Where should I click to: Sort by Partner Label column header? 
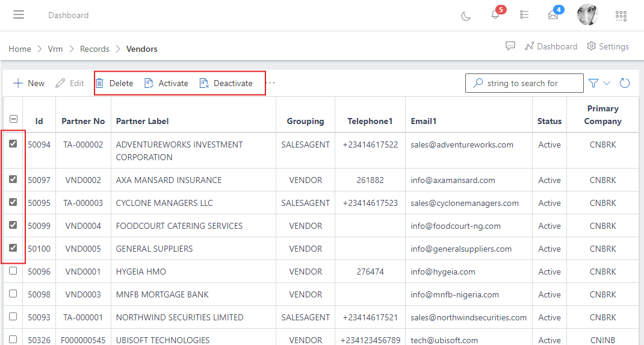pos(142,121)
